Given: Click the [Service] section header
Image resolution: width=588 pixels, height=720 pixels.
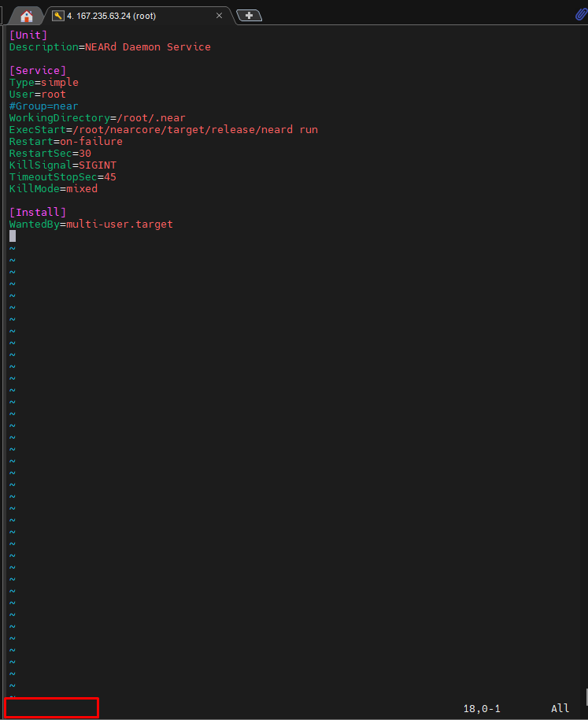Looking at the screenshot, I should coord(38,70).
